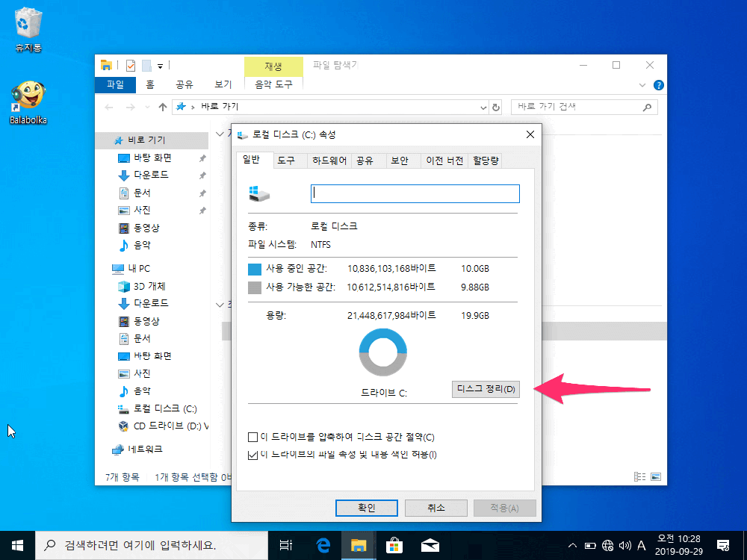This screenshot has width=747, height=560.
Task: Go up one folder level
Action: click(162, 107)
